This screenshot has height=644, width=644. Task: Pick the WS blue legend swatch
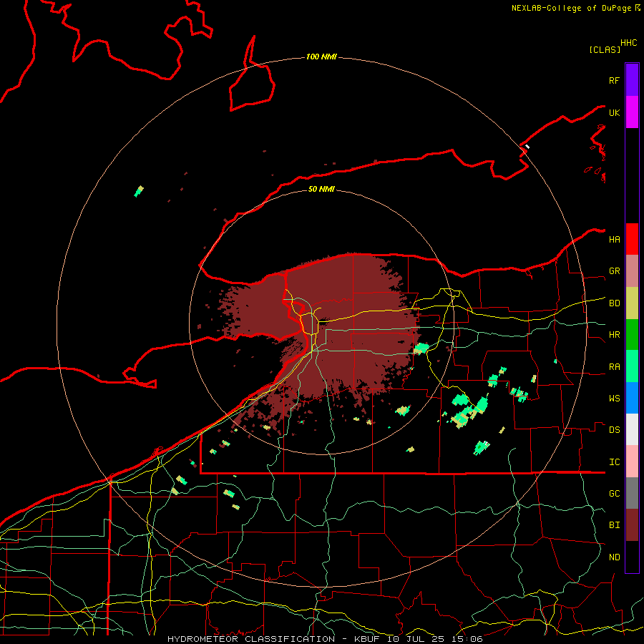632,398
